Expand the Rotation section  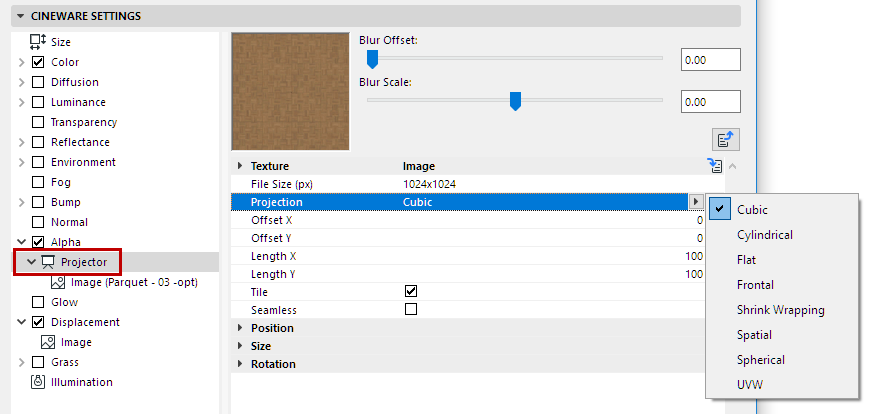240,364
